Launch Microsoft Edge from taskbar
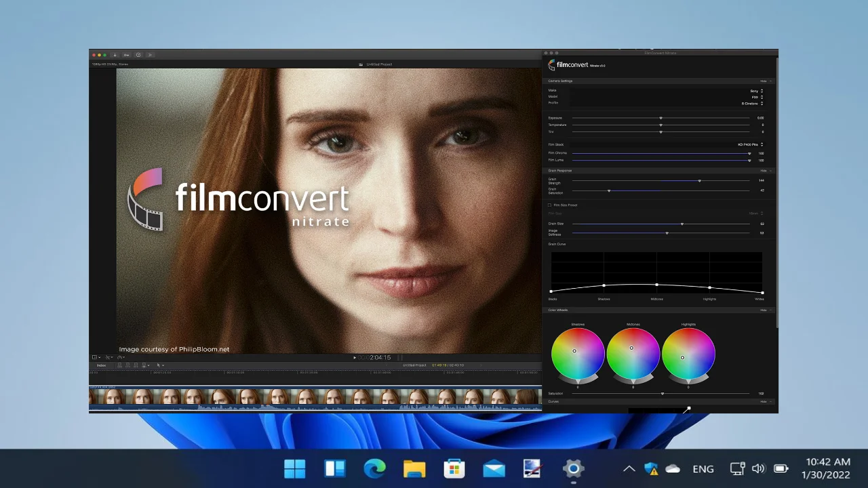 pyautogui.click(x=374, y=468)
